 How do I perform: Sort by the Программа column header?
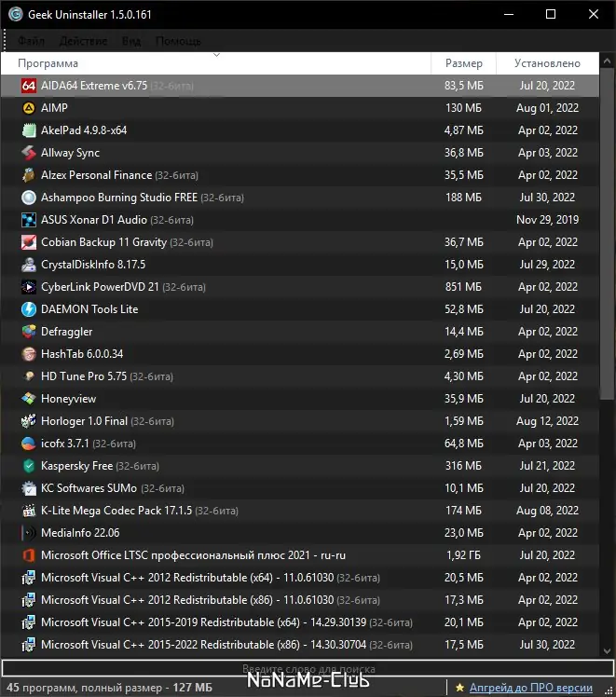point(216,63)
